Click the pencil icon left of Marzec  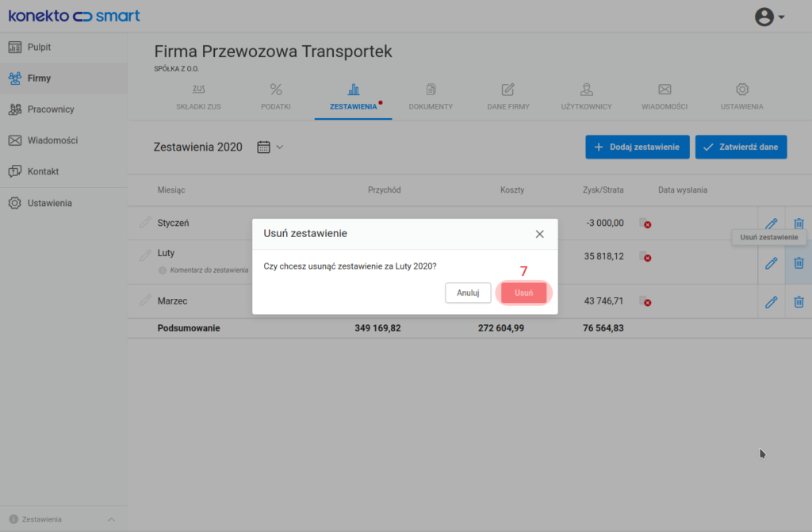[145, 300]
